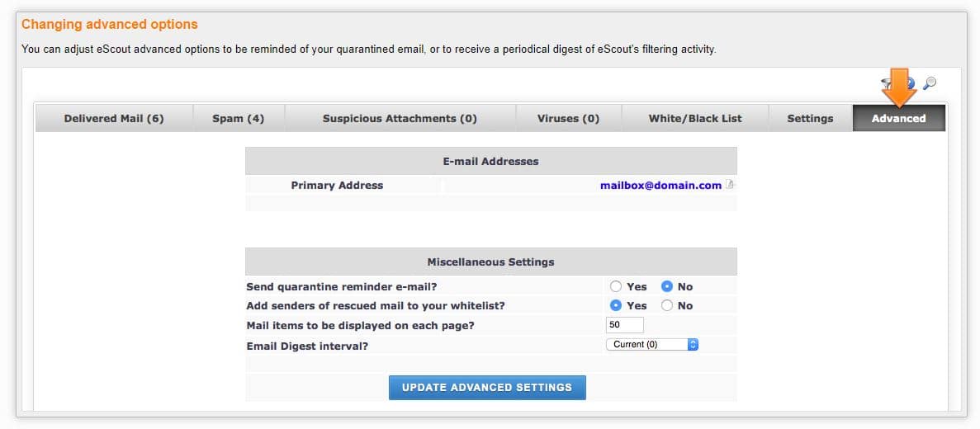Open the Viruses (0) tab

(x=568, y=118)
